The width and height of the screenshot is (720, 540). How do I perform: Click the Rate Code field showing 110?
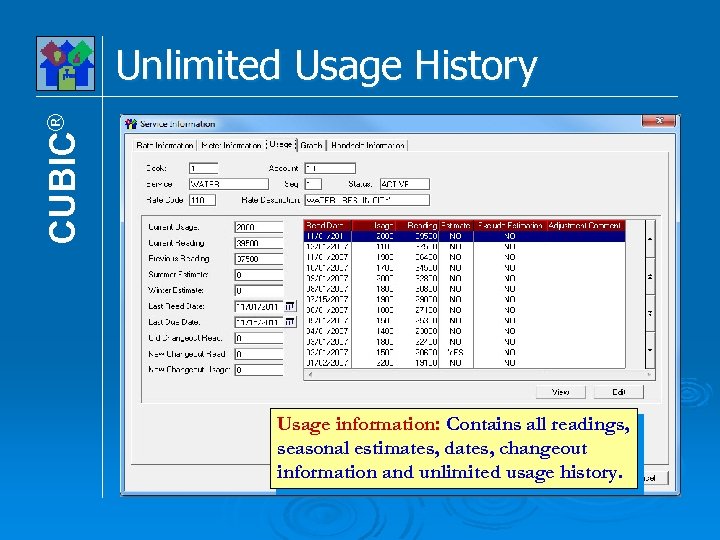[202, 200]
